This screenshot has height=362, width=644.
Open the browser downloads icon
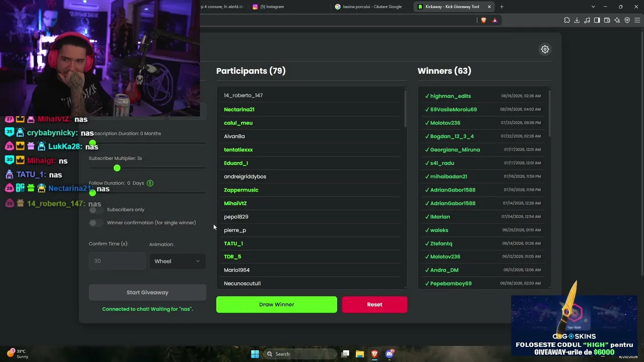coord(577,20)
